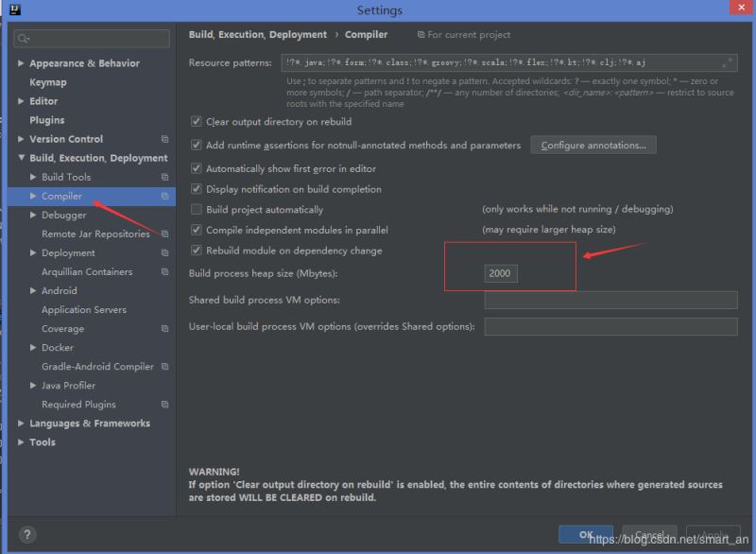Open the Compiler breadcrumb in the header

[x=368, y=34]
